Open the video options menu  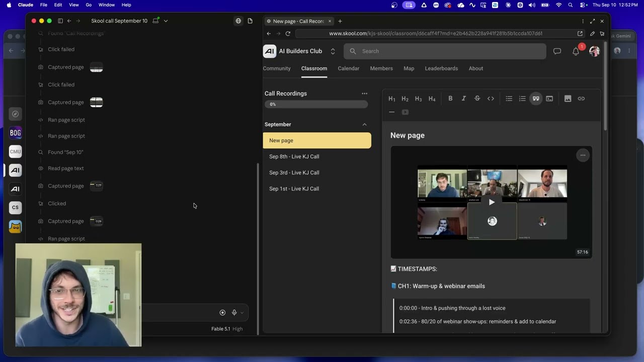pos(583,155)
